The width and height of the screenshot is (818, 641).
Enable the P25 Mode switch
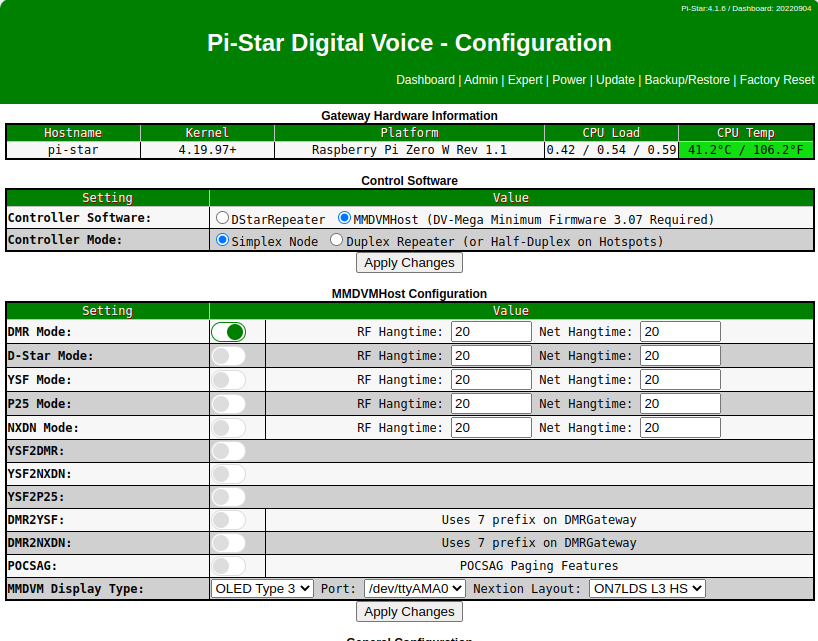(228, 404)
